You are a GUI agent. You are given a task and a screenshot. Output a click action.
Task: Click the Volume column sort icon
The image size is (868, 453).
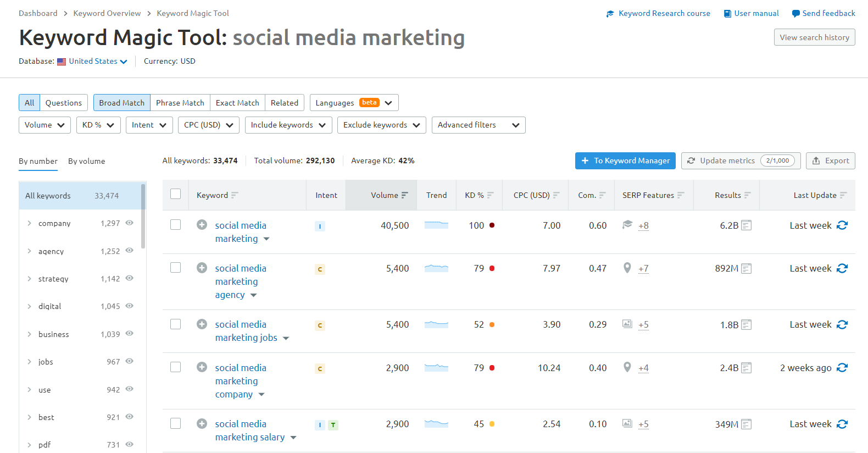[405, 195]
